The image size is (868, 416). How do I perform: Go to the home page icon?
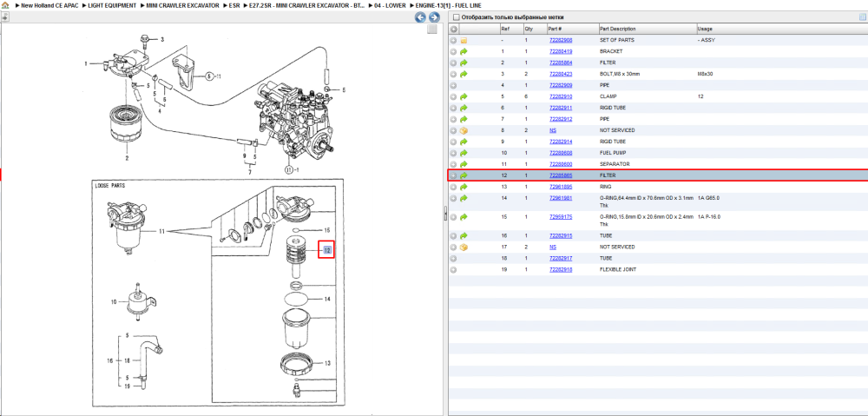5,5
